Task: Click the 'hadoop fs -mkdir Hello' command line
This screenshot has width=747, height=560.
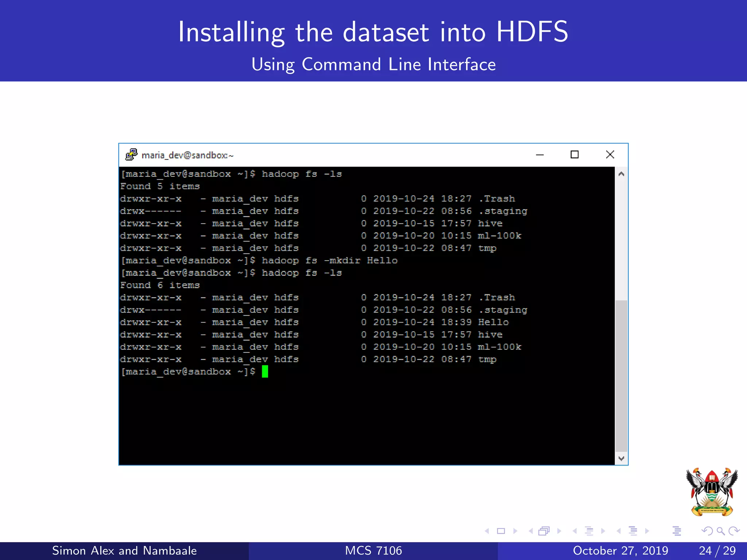Action: pyautogui.click(x=330, y=261)
